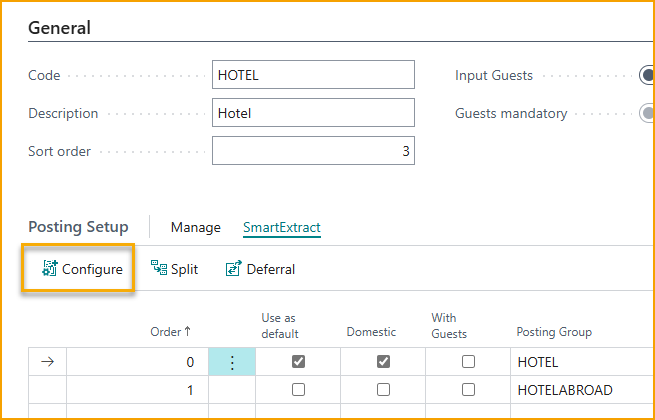
Task: Check With Guests for HOTEL row
Action: pos(468,363)
